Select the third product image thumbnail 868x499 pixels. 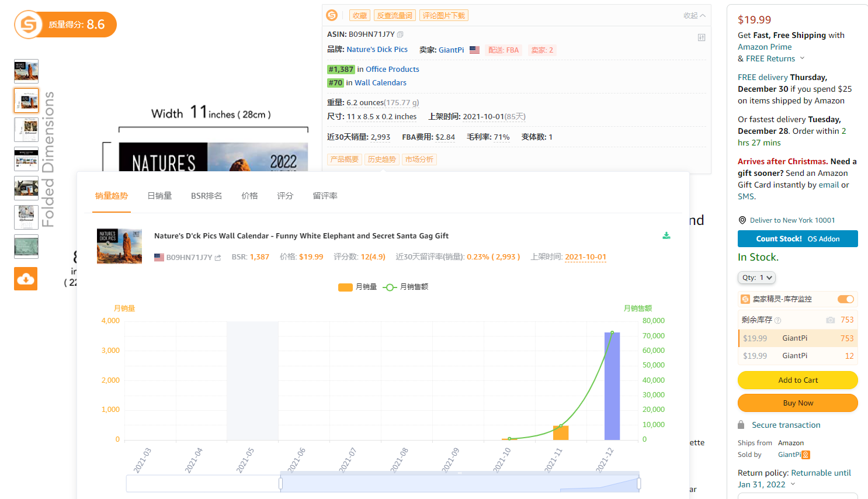(x=26, y=130)
